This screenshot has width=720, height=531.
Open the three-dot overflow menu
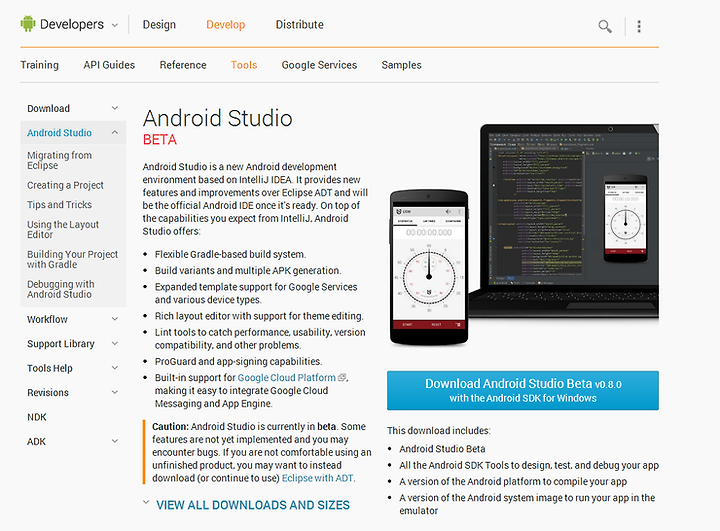639,26
